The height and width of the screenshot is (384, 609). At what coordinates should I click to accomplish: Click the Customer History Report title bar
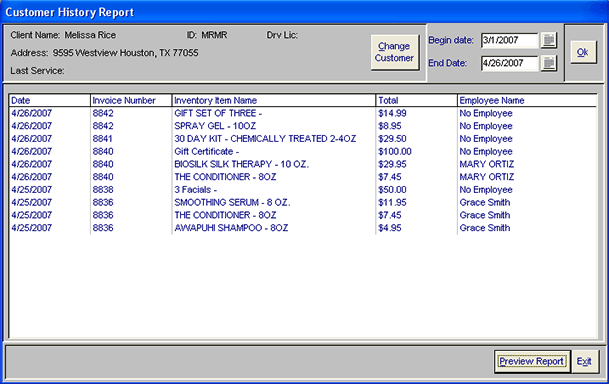[304, 12]
